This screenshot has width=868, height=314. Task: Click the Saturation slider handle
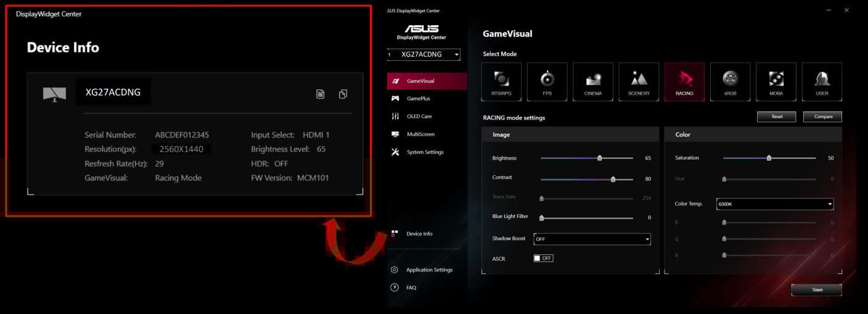769,158
